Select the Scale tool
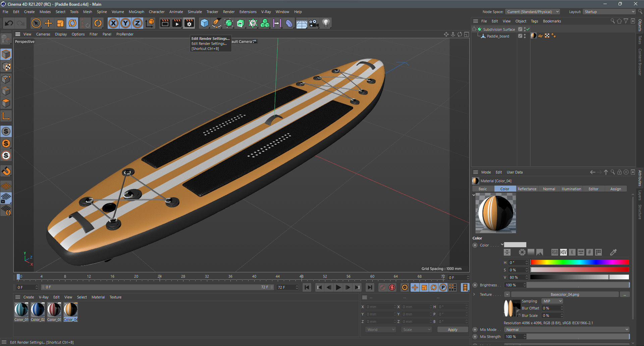The width and height of the screenshot is (644, 346). tap(60, 23)
